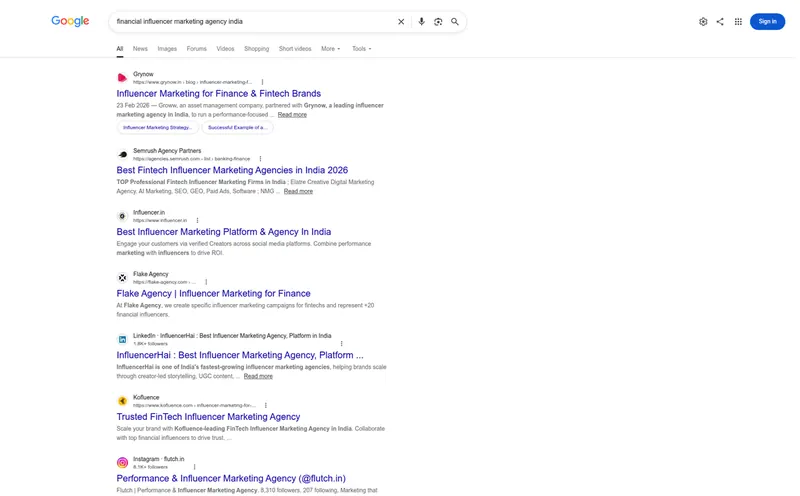Switch to the News tab
This screenshot has width=800, height=496.
point(140,49)
